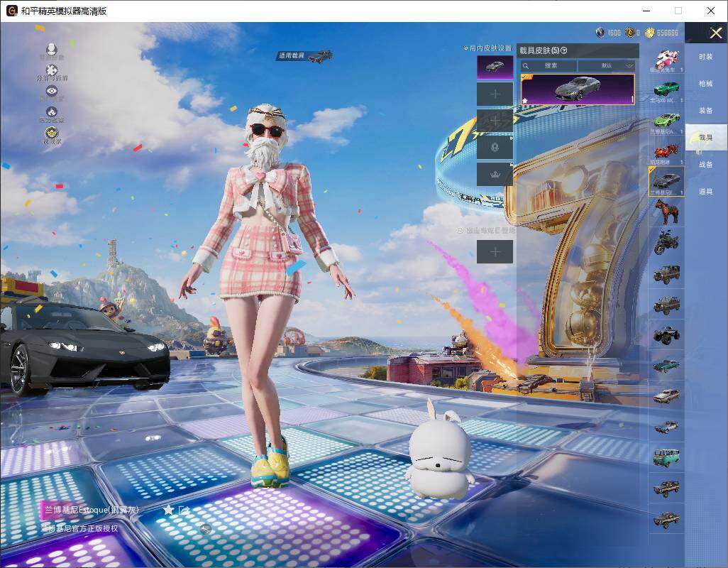Toggle the eye visibility icon
Viewport: 728px width, 568px height.
click(52, 91)
